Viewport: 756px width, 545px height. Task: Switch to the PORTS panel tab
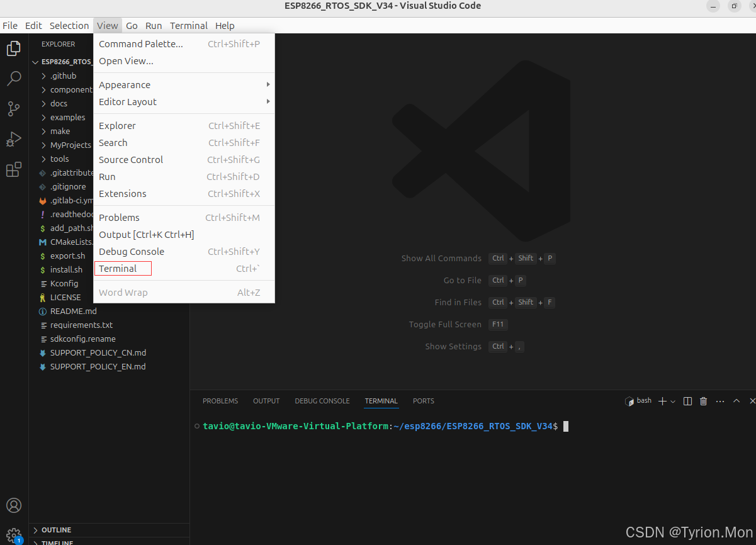pyautogui.click(x=424, y=401)
